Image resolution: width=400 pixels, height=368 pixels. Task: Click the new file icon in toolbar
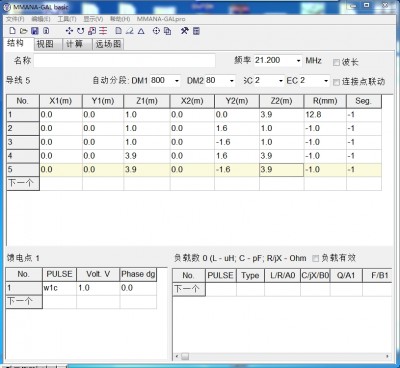tap(12, 31)
